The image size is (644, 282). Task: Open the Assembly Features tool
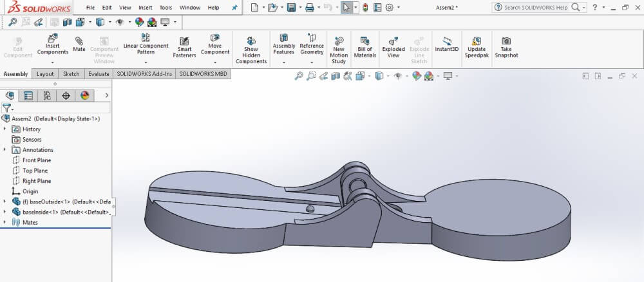(x=284, y=44)
